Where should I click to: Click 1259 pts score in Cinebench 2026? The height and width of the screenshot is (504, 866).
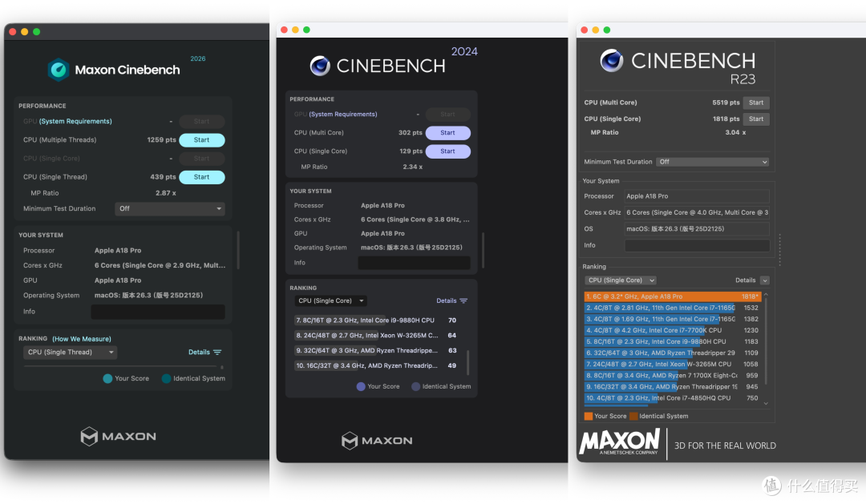coord(161,140)
